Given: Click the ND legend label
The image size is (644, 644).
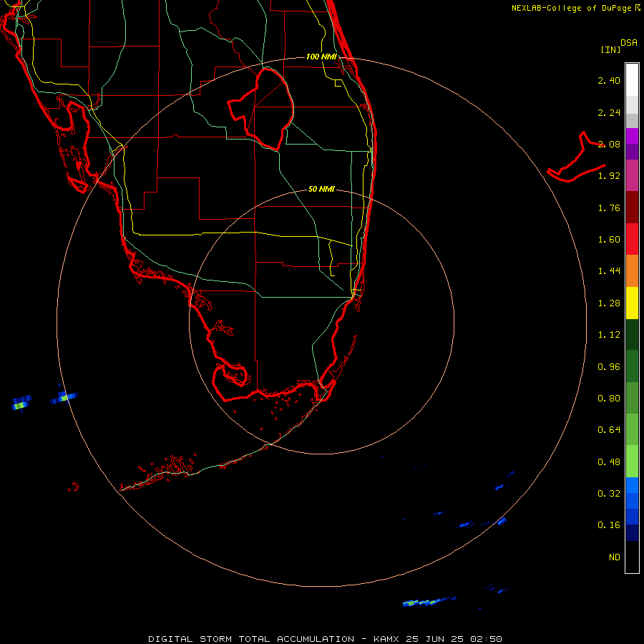Looking at the screenshot, I should [615, 557].
